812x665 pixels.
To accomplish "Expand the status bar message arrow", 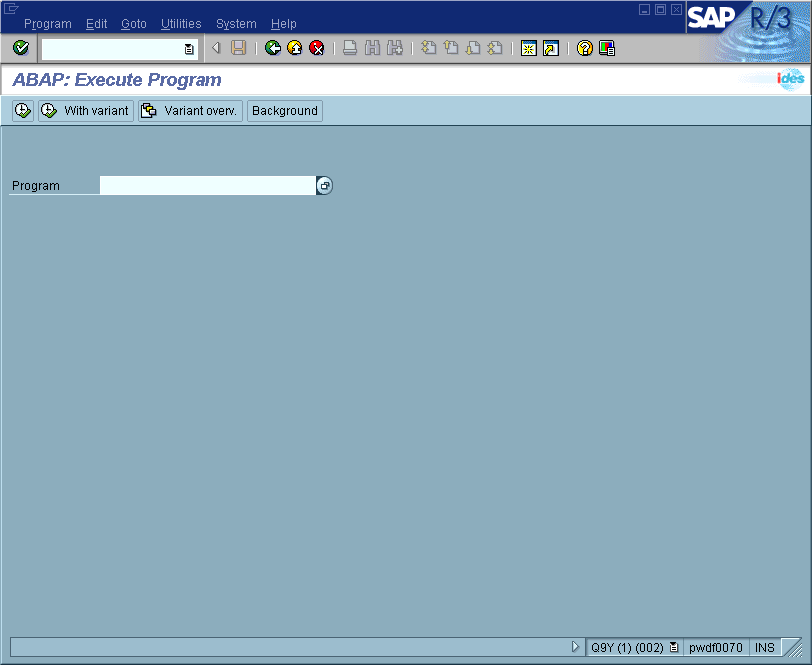I will point(575,647).
